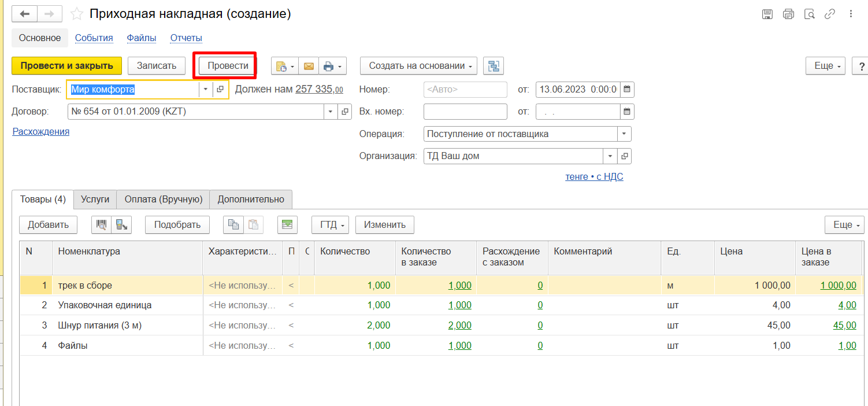Image resolution: width=868 pixels, height=406 pixels.
Task: Follow the Расхождения link
Action: pos(40,131)
